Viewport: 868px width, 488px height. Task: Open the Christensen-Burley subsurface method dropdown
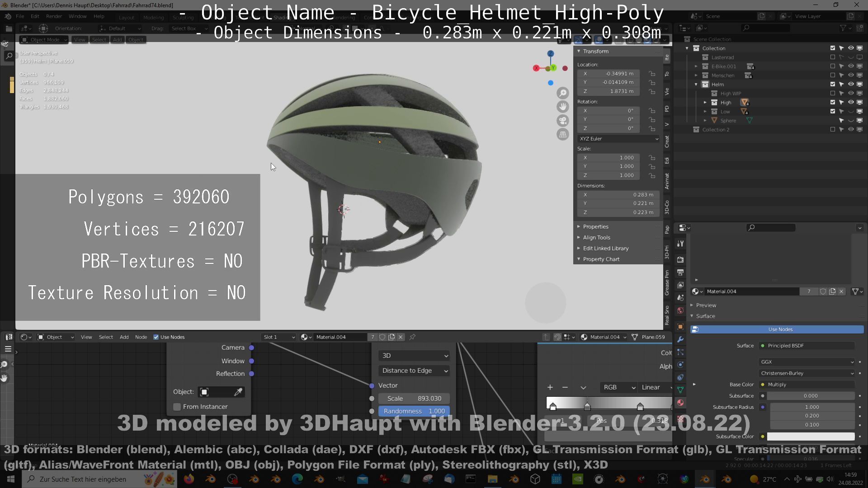click(x=807, y=373)
